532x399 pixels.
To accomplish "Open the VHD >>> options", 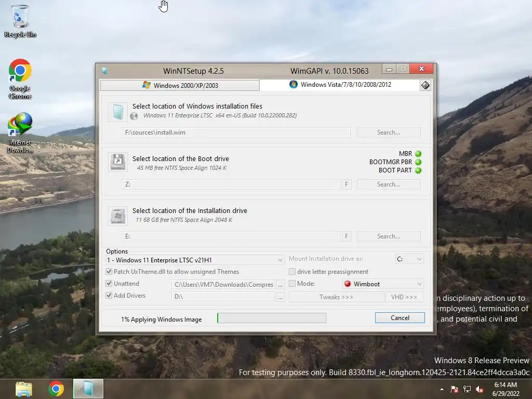I will 404,297.
